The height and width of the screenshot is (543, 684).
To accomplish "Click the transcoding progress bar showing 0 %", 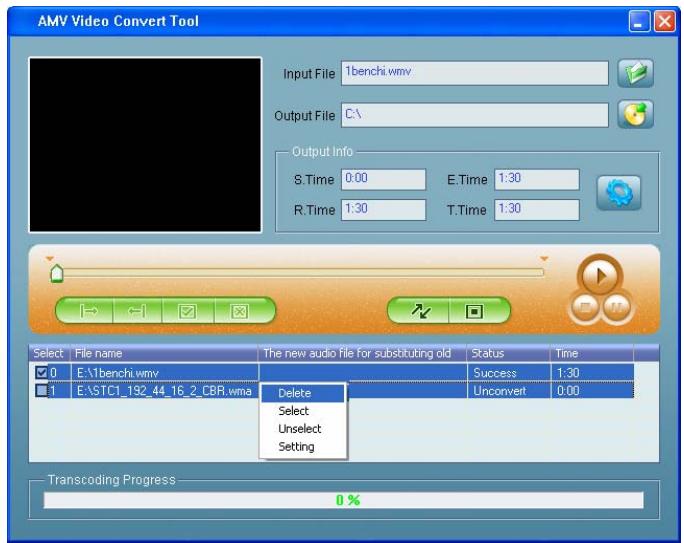I will point(343,500).
